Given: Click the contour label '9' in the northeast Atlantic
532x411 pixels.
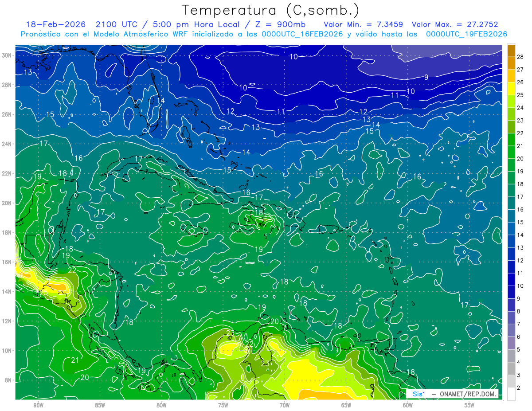Looking at the screenshot, I should (x=426, y=77).
